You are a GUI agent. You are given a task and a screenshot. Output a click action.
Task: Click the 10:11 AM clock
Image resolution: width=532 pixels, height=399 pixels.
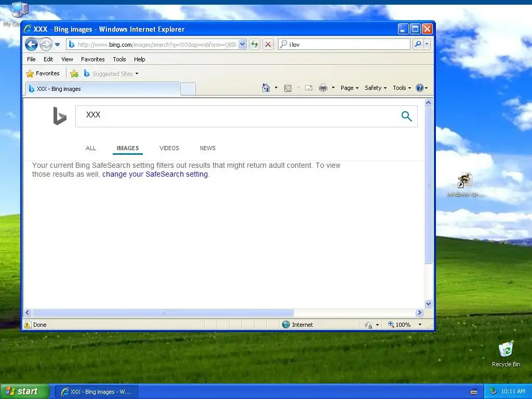click(x=513, y=392)
